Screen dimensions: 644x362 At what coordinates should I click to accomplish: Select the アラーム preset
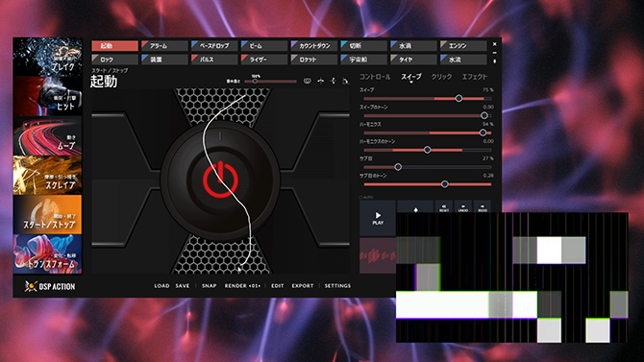pos(164,45)
